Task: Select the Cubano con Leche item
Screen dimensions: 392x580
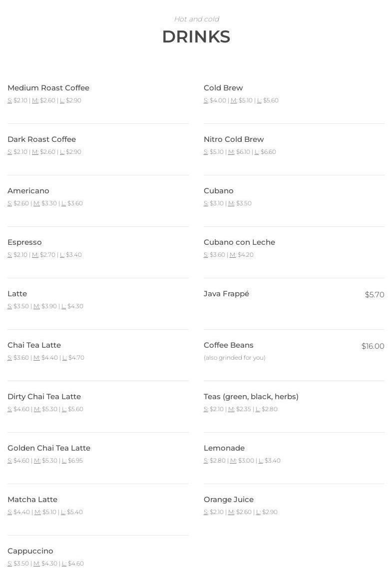Action: (239, 242)
